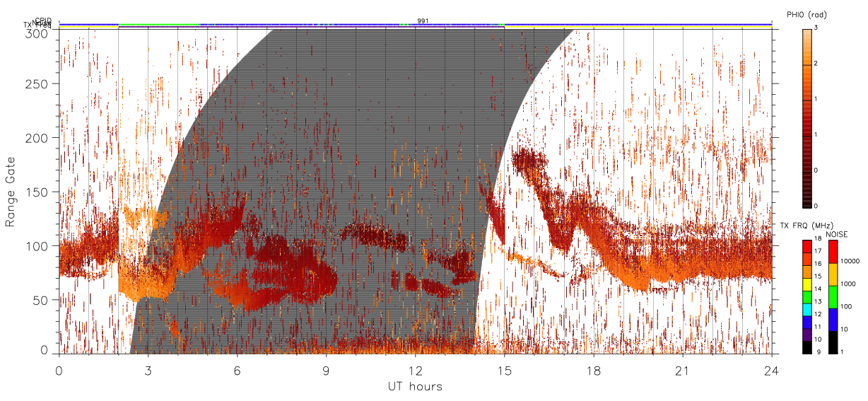
Task: Select the blue NOISE swatch between 10 and 100
Action: coord(833,320)
